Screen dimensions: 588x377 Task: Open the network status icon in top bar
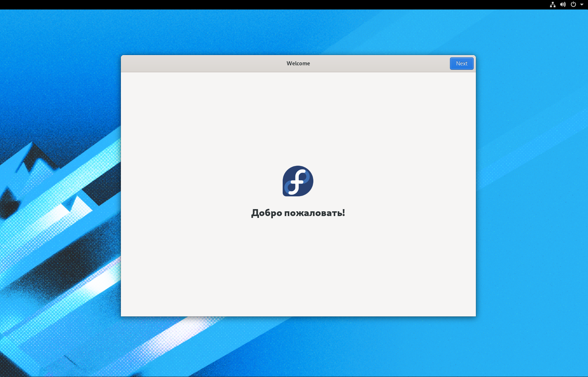[x=553, y=5]
